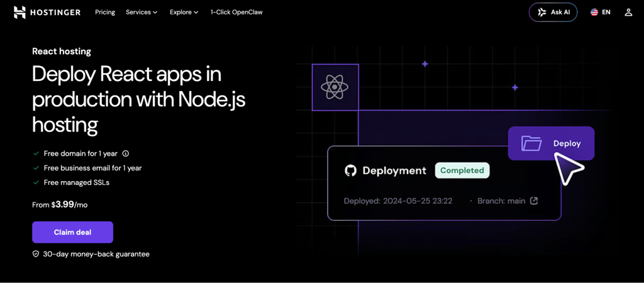The width and height of the screenshot is (644, 283).
Task: Click the checkmark beside Free business email
Action: (x=36, y=168)
